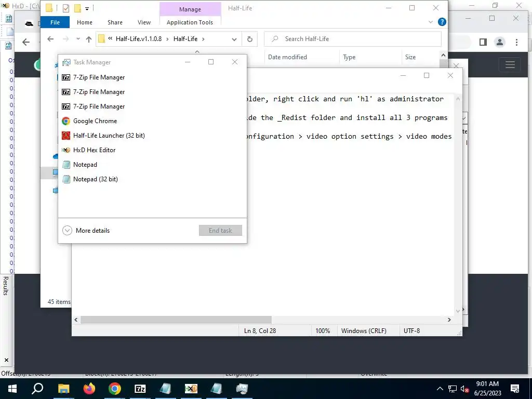Open File Explorer from the taskbar
This screenshot has width=532, height=399.
[x=63, y=389]
